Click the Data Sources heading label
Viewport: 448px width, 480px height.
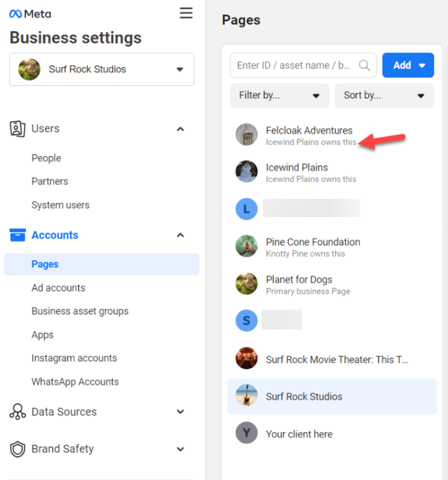click(x=64, y=412)
